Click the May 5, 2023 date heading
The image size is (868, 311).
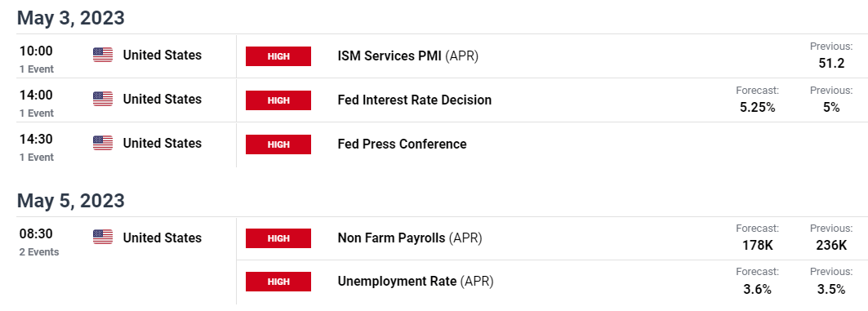(x=71, y=200)
